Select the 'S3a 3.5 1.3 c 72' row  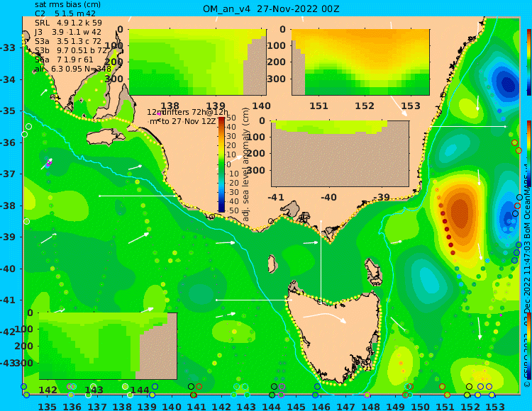(x=68, y=41)
